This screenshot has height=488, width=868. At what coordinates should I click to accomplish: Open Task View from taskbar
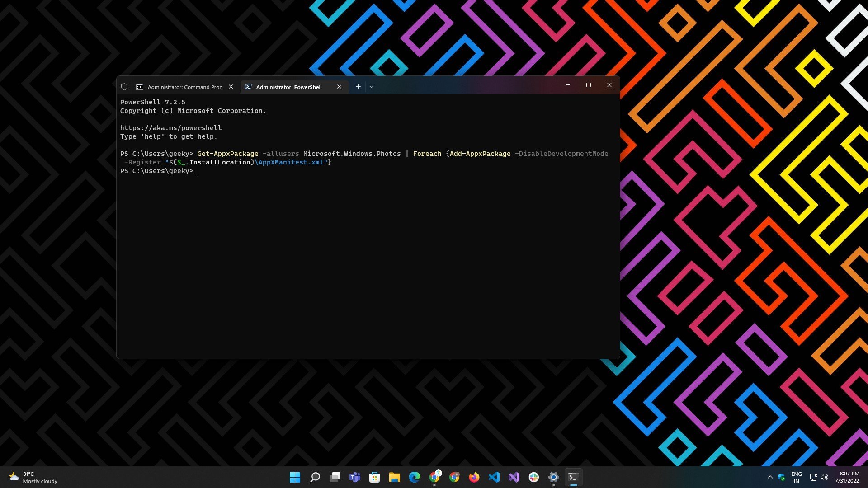click(x=335, y=477)
